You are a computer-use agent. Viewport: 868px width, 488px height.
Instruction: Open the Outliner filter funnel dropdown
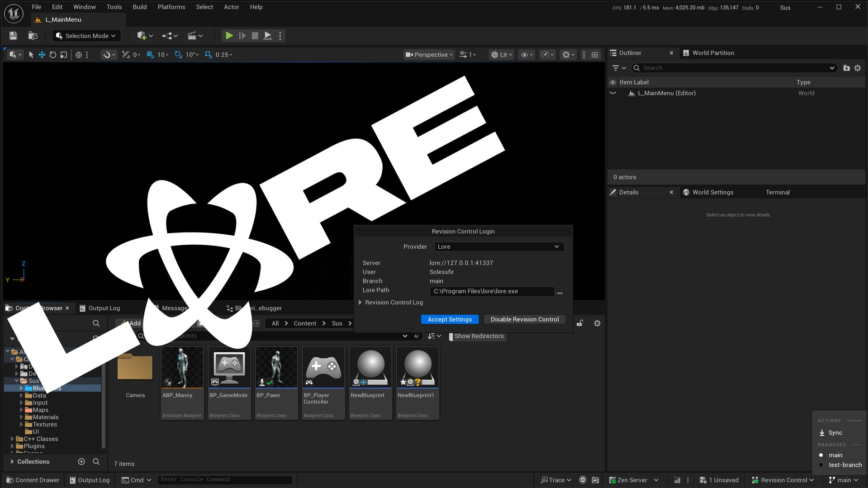coord(619,68)
